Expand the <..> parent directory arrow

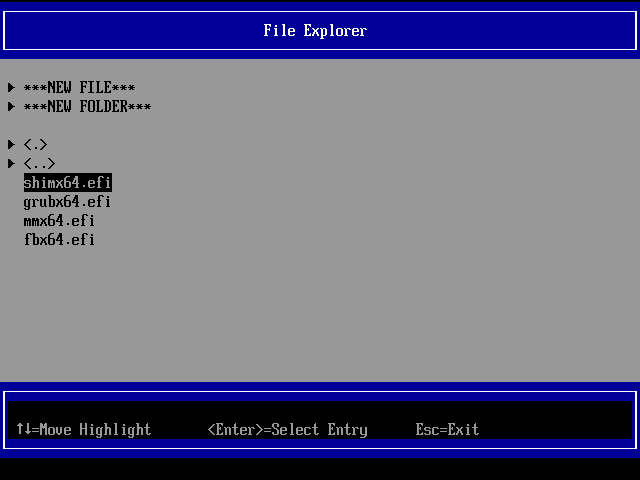pos(11,164)
